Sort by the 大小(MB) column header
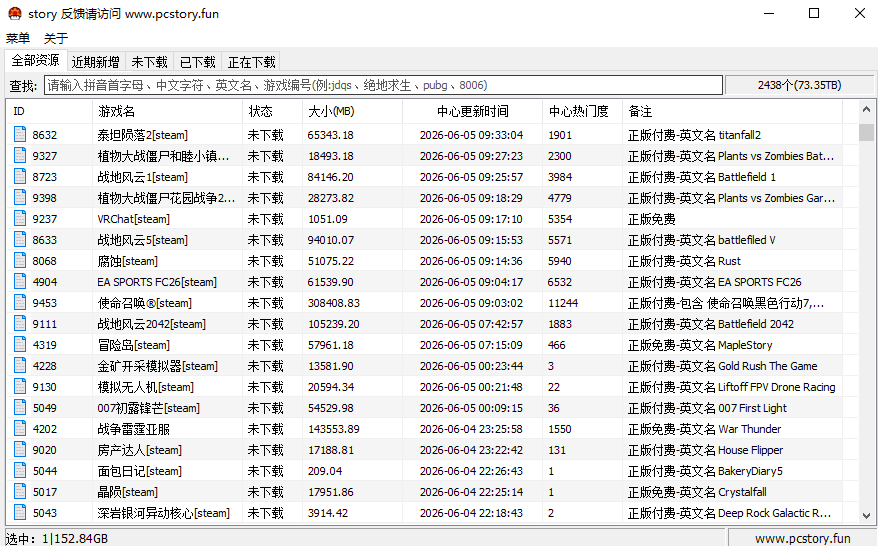This screenshot has width=878, height=546. [352, 111]
